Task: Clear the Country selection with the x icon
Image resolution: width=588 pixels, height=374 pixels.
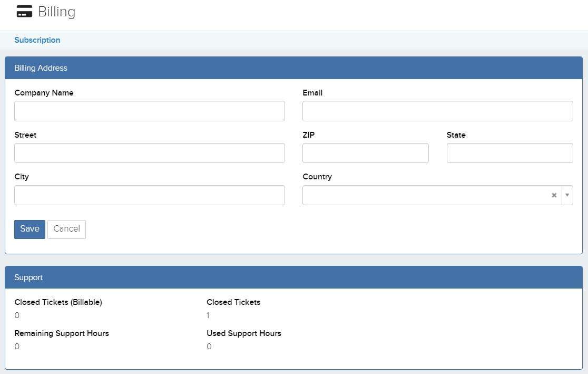Action: (x=554, y=195)
